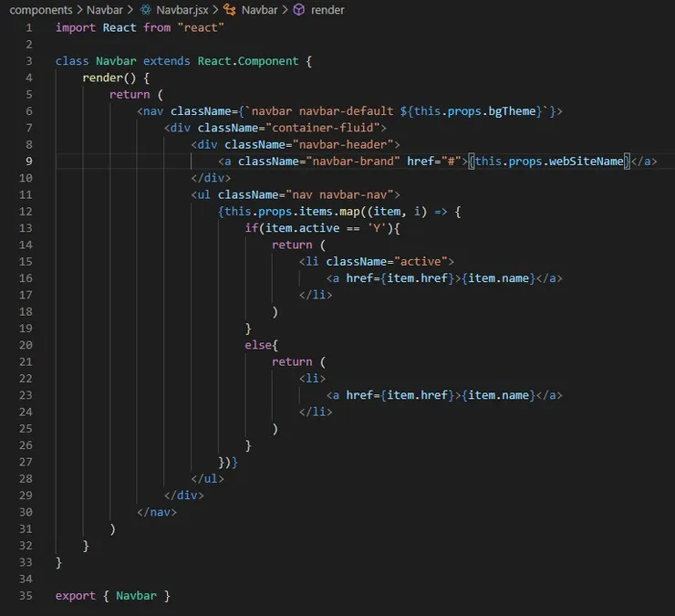
Task: Click 'return' keyword on line 21
Action: coord(292,362)
